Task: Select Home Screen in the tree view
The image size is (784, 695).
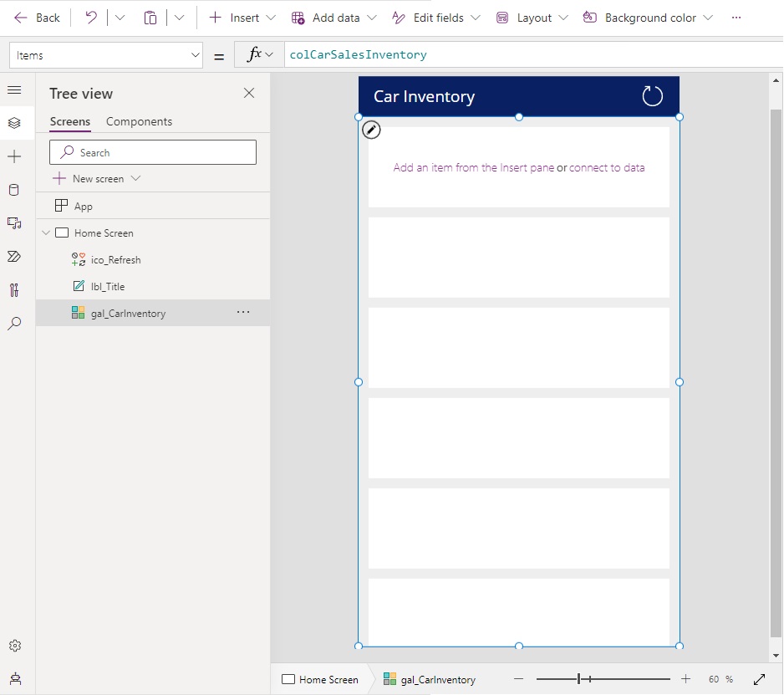Action: 153,233
